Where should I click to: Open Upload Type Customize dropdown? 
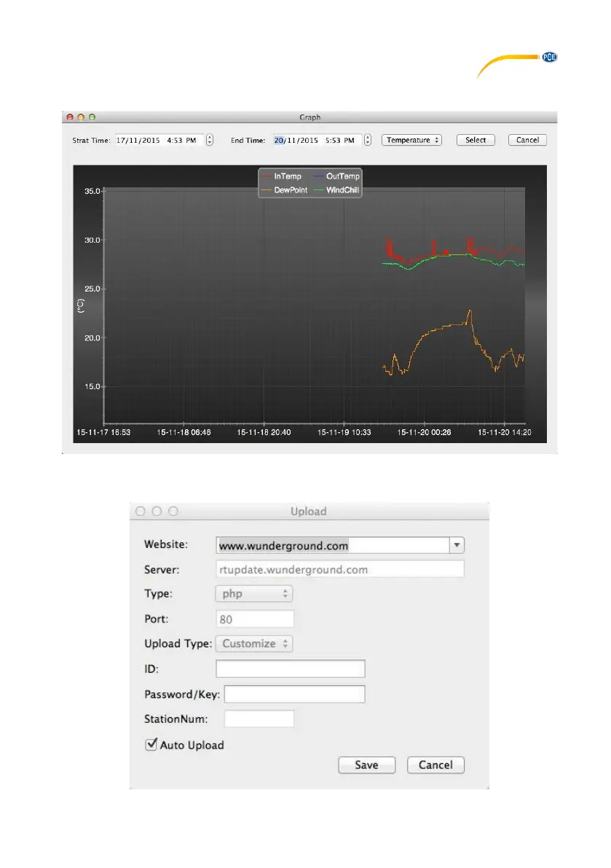pos(254,644)
